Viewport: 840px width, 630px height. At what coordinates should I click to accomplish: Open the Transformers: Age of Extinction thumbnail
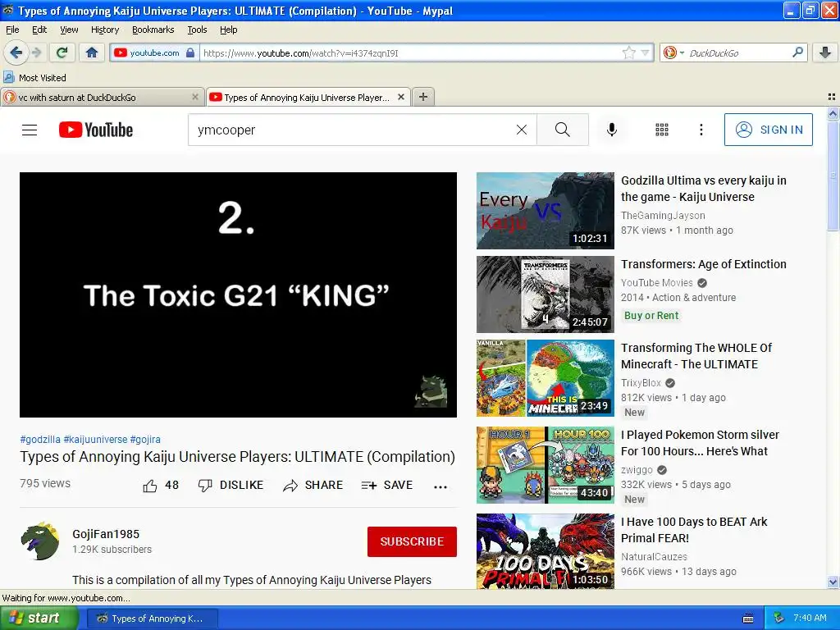click(546, 294)
